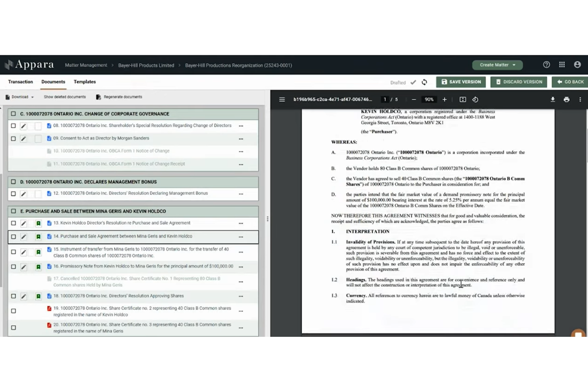Click green bookmark icon for document 16 Promissory Note

tap(39, 267)
